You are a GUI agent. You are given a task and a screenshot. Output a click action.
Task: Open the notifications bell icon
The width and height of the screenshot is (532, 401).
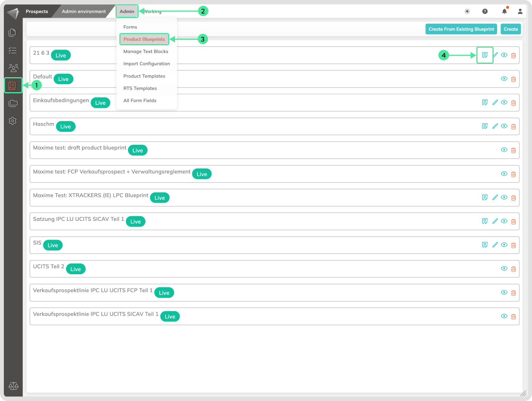(504, 11)
